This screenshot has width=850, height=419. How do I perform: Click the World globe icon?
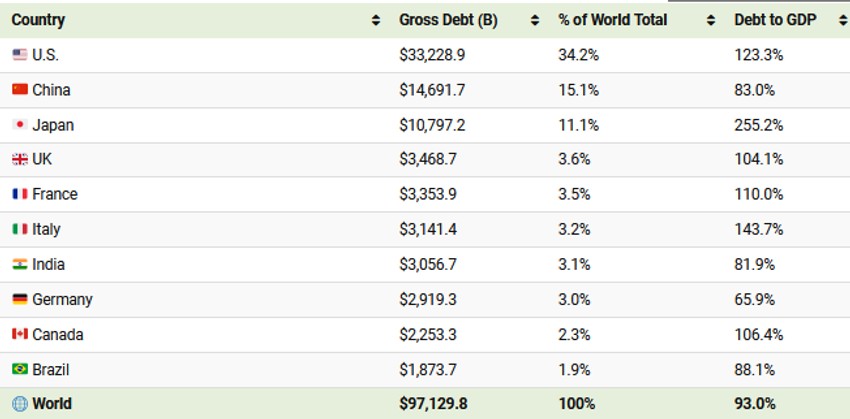point(20,404)
